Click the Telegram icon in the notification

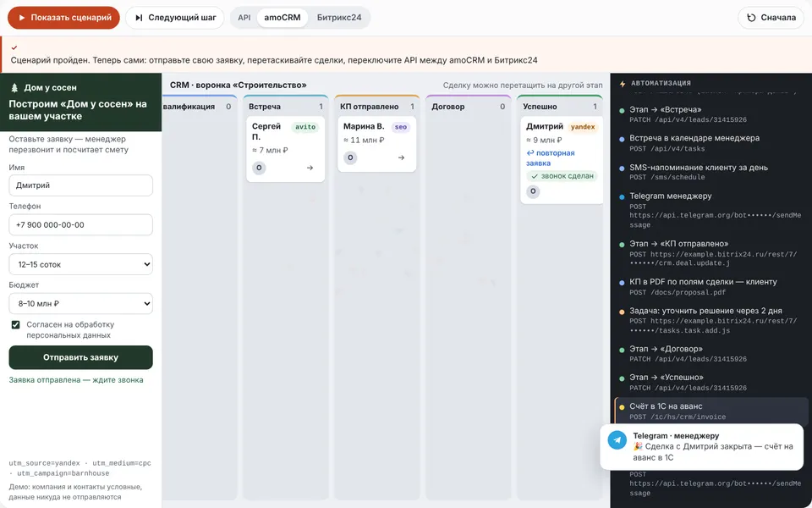pos(617,440)
